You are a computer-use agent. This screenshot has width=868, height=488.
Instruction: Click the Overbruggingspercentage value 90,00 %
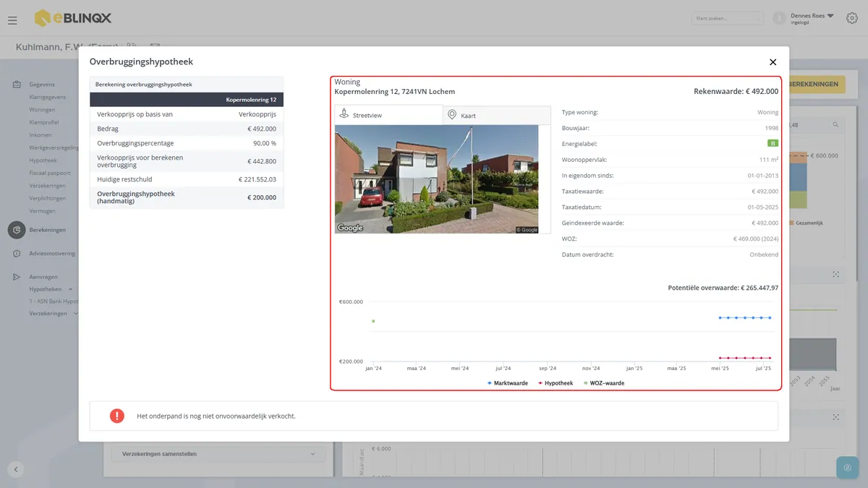(x=265, y=143)
